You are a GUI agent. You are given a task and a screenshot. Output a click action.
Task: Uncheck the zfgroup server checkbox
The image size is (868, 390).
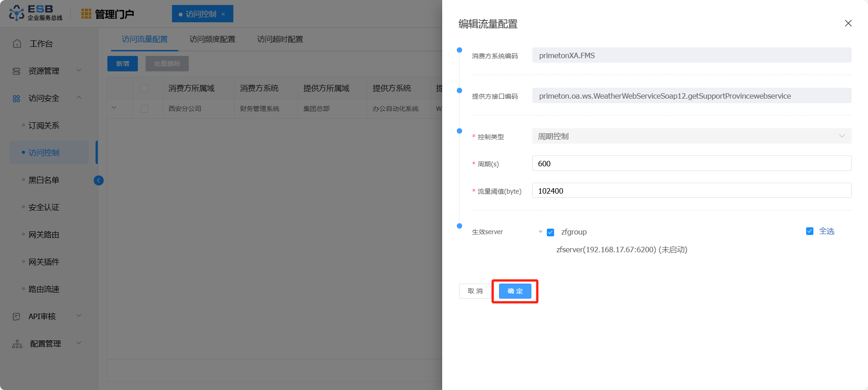coord(550,232)
